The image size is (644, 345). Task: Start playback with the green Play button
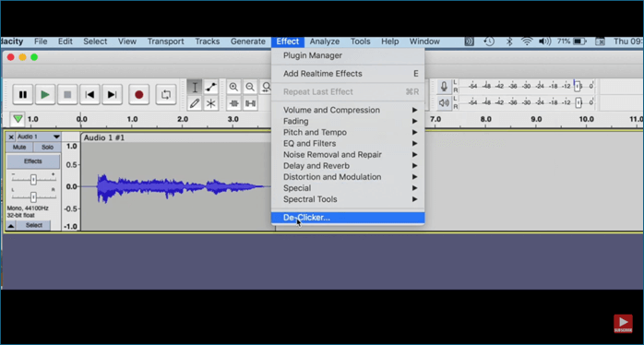45,95
